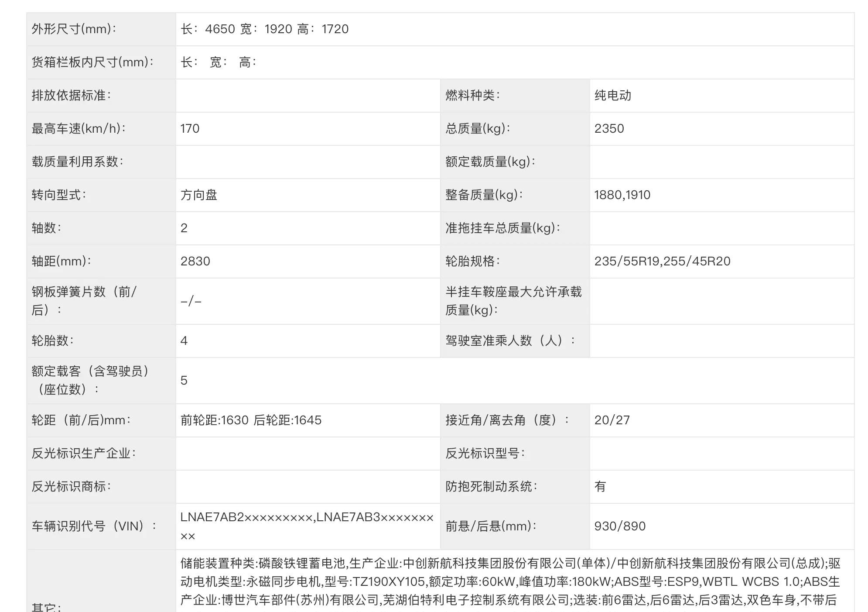Click the curb weight value 1880,1910
Image resolution: width=868 pixels, height=612 pixels.
pos(622,195)
